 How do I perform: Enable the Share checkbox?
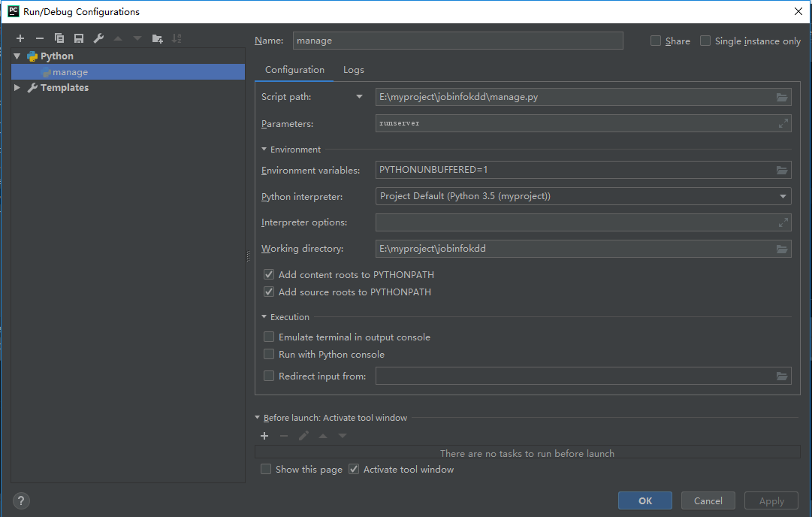coord(656,41)
